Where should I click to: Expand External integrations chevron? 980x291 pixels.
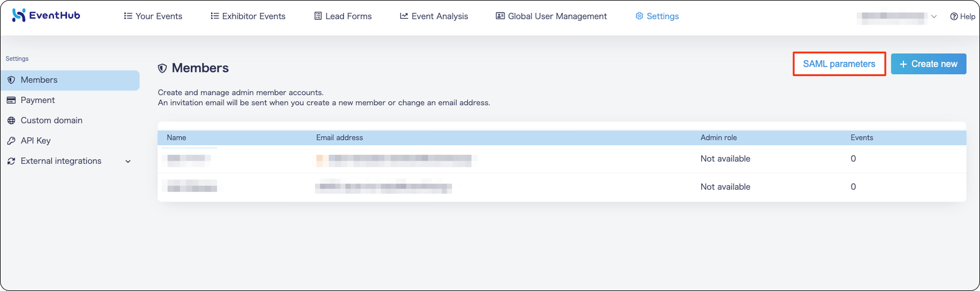click(128, 162)
